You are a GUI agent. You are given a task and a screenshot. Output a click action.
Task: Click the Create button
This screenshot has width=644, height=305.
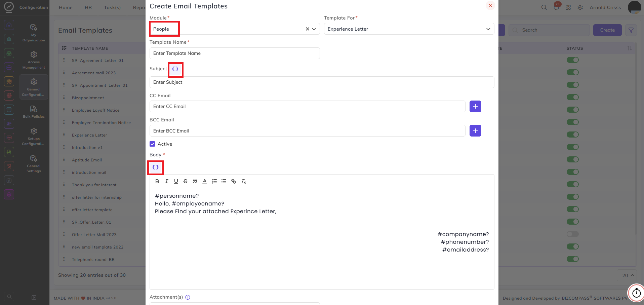click(607, 30)
